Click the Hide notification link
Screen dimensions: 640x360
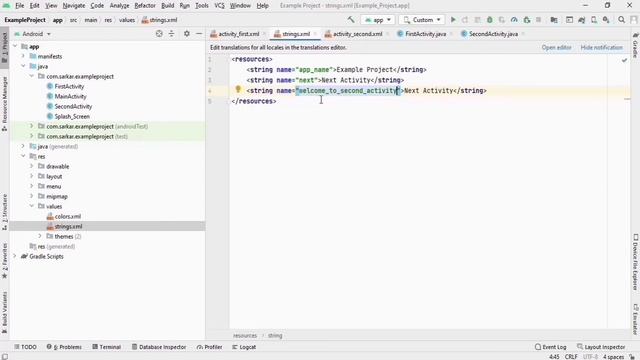(602, 47)
